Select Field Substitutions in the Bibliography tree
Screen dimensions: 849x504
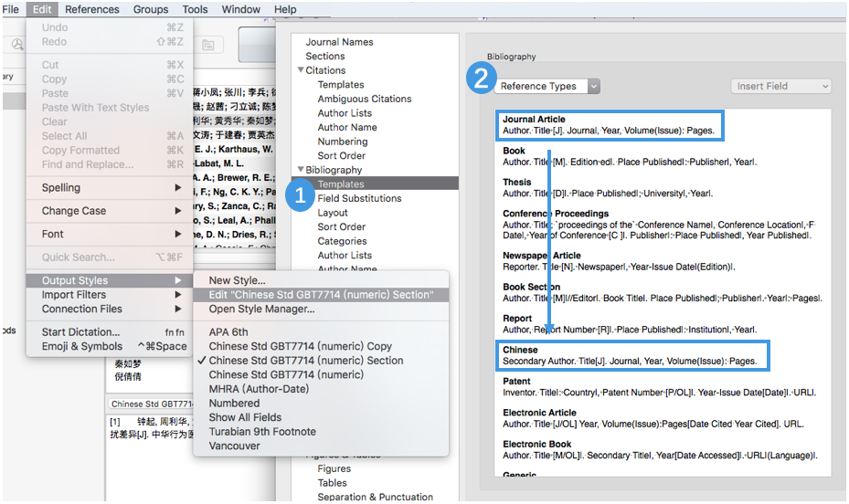(x=359, y=198)
